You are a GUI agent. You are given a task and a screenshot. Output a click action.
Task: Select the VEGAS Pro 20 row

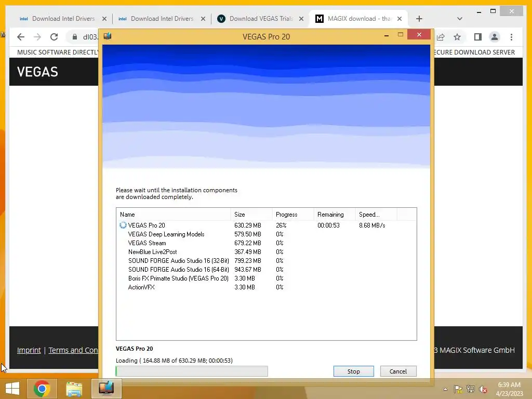point(267,225)
